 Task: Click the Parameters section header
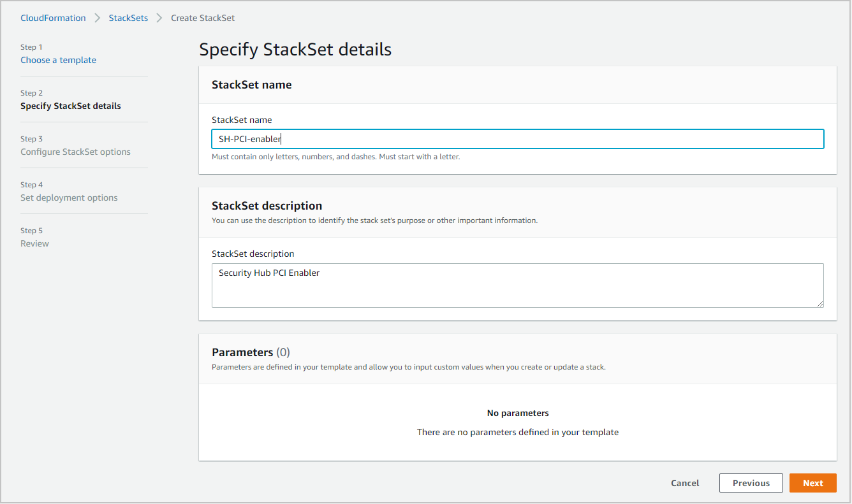251,352
